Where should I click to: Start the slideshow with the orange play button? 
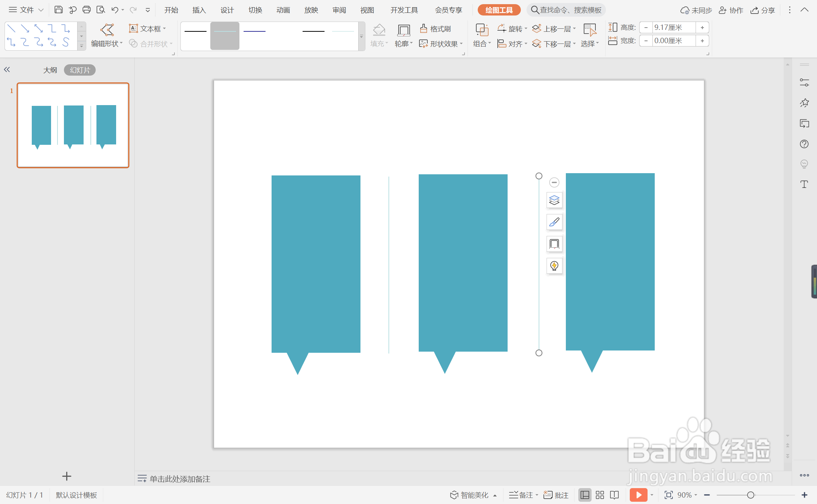638,495
